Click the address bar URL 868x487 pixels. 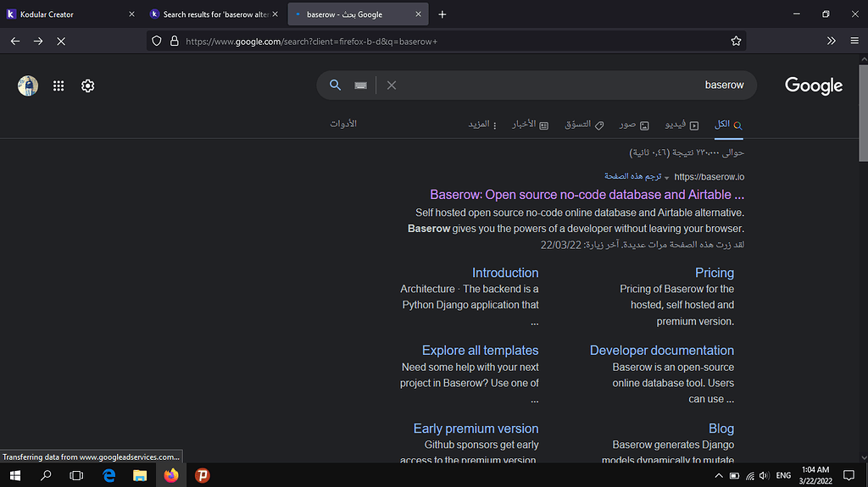(x=312, y=42)
